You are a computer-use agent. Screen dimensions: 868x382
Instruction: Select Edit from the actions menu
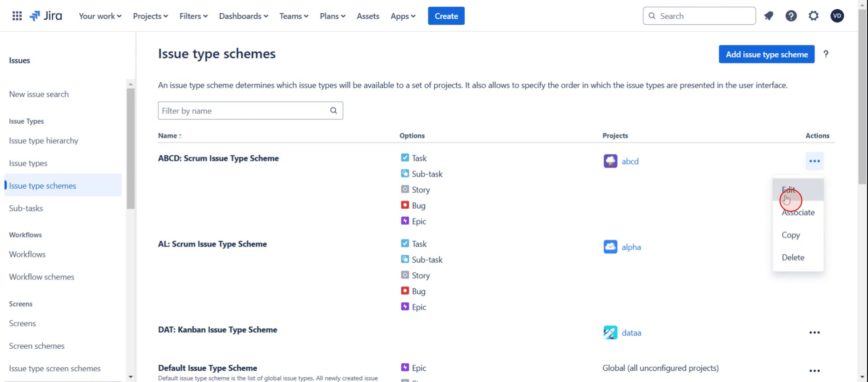tap(788, 189)
